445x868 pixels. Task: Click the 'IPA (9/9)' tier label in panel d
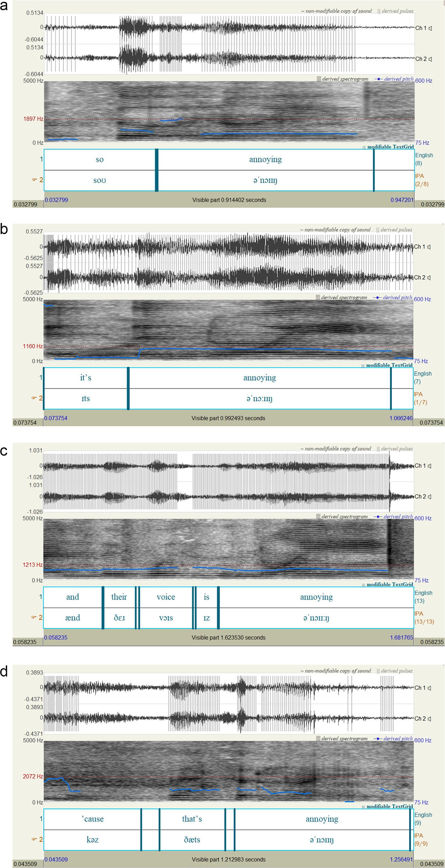[421, 840]
